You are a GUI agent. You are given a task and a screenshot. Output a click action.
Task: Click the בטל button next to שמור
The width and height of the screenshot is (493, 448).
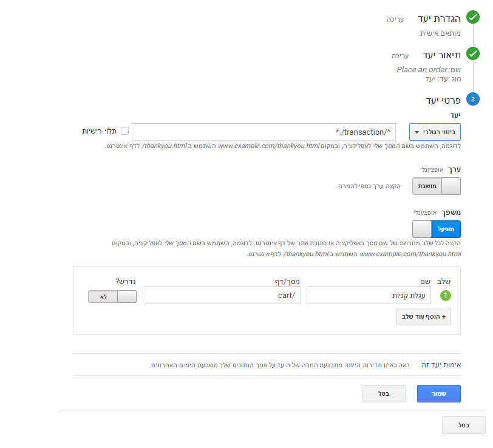(x=383, y=393)
